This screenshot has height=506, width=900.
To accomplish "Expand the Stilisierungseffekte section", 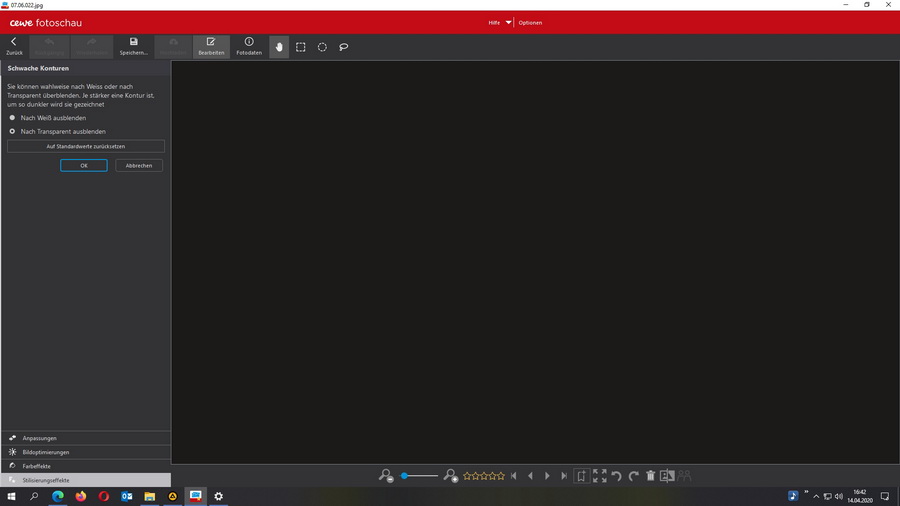I will (x=86, y=480).
